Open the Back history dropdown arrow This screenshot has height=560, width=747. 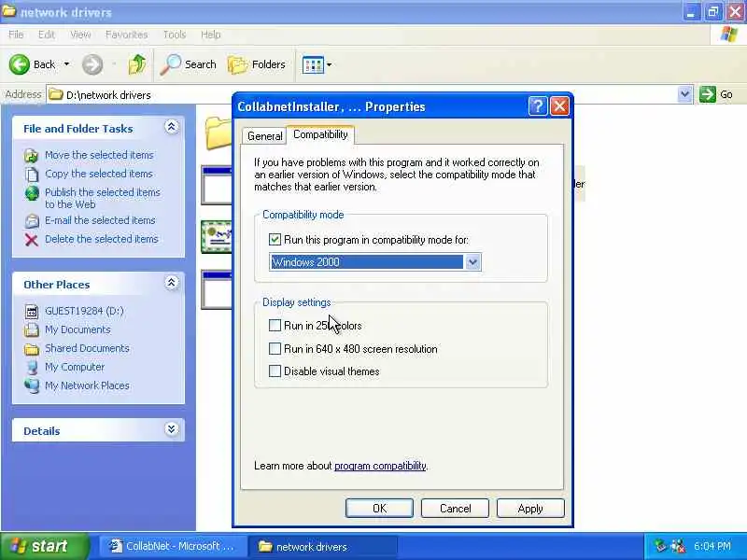click(66, 64)
